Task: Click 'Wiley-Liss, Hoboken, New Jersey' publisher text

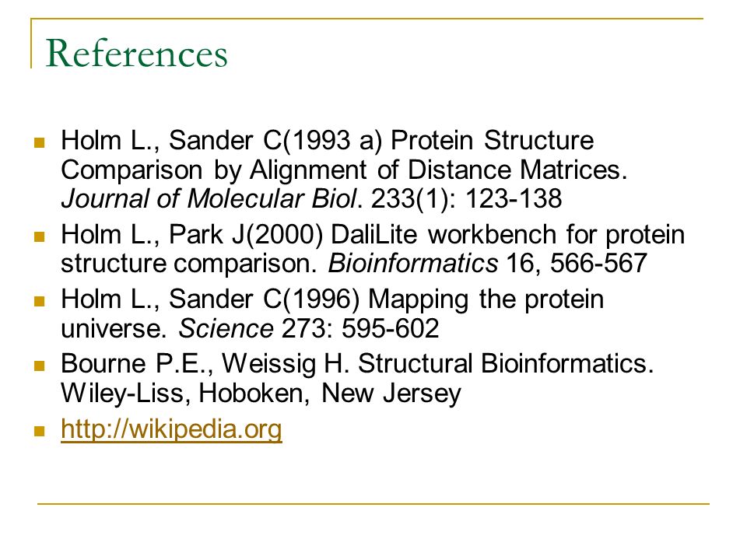Action: coord(261,394)
